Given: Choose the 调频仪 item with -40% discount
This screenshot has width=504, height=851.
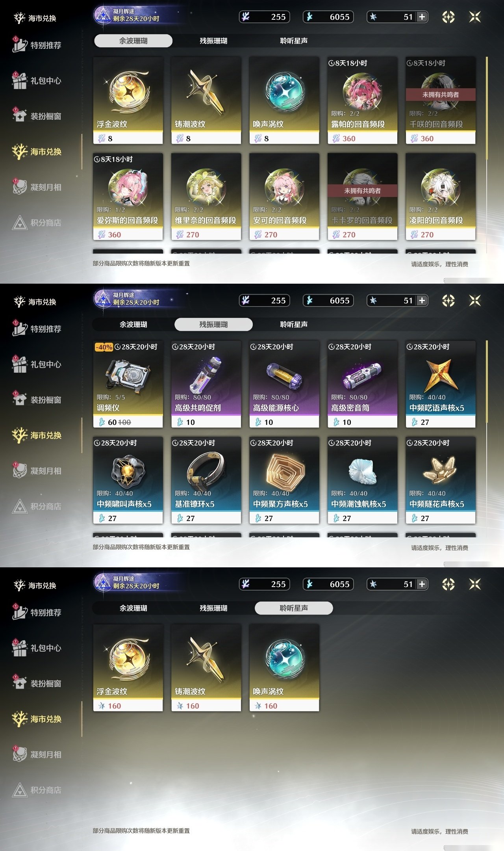Looking at the screenshot, I should [128, 384].
